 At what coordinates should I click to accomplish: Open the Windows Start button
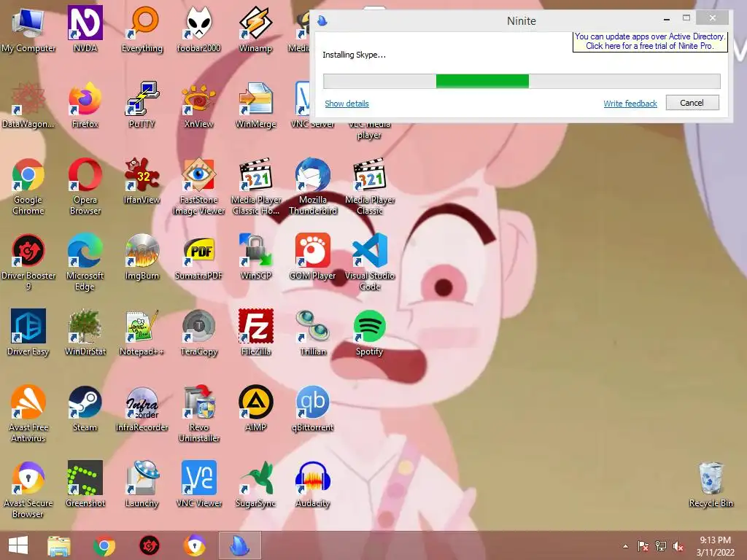tap(18, 545)
